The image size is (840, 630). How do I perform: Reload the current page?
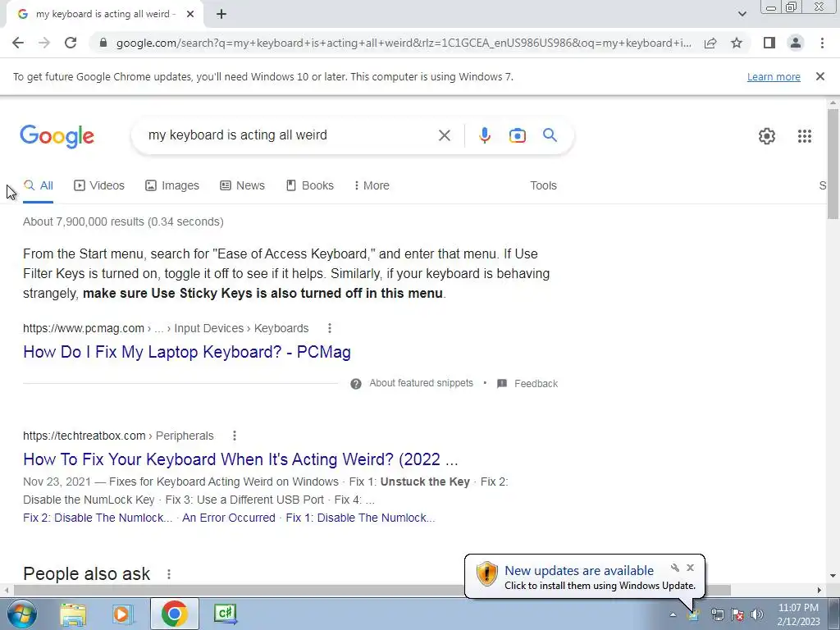pyautogui.click(x=71, y=43)
